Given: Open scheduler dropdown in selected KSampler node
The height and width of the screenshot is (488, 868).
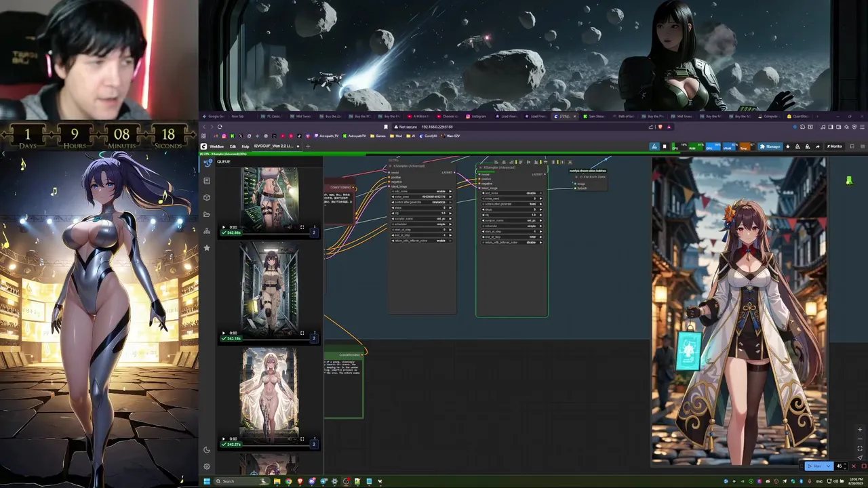Looking at the screenshot, I should (x=512, y=226).
